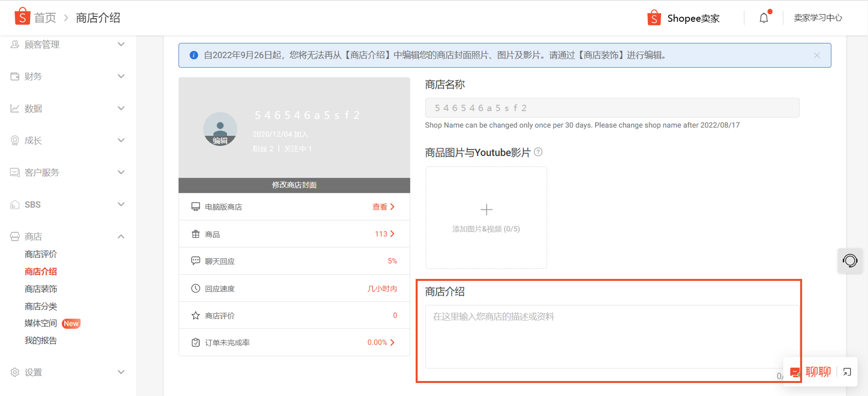868x396 pixels.
Task: Click the 商店评价 star icon
Action: coord(195,316)
